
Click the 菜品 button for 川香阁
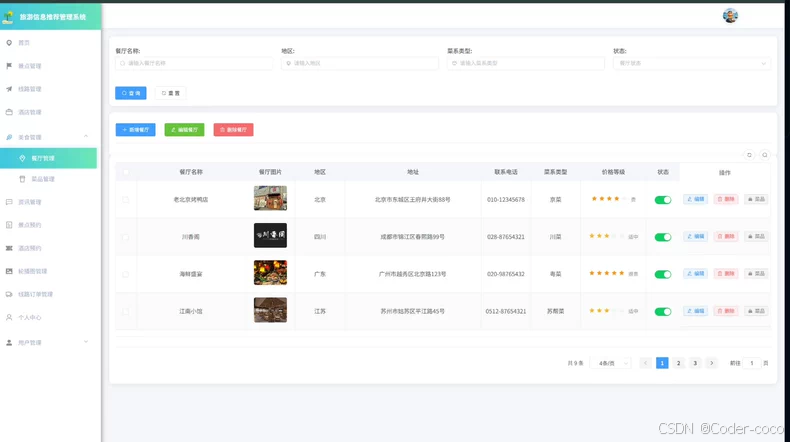[756, 236]
